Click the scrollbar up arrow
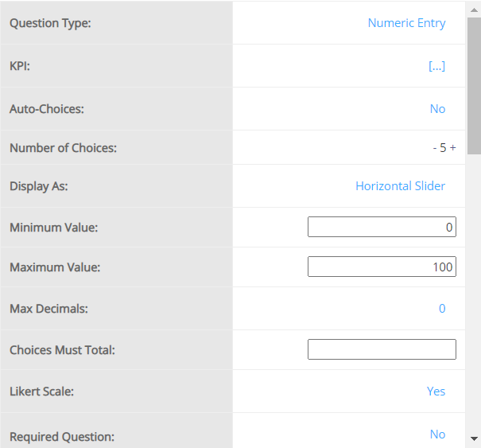 (474, 8)
